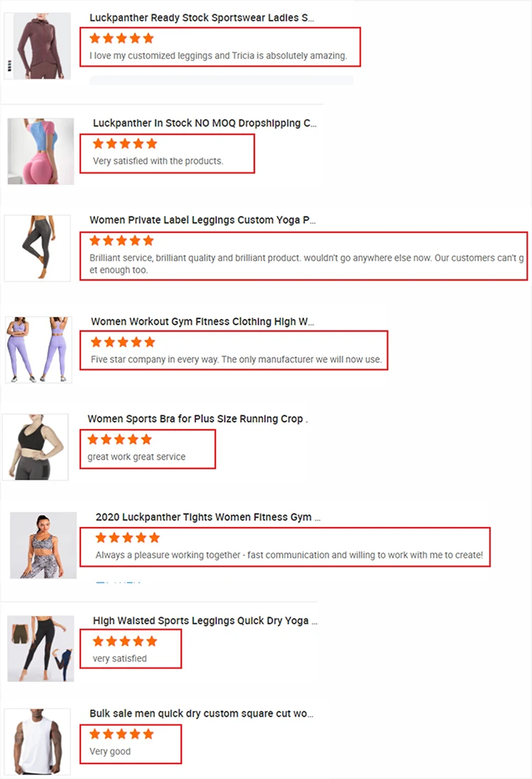Click the star rating above 'Very satisfied with the products'
Viewport: 532px width, 779px height.
click(125, 144)
